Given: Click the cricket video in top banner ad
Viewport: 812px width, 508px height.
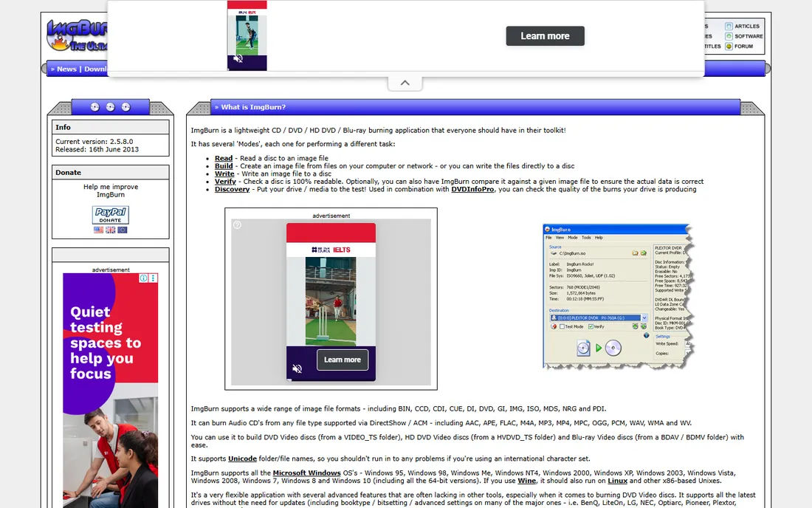Looking at the screenshot, I should point(247,35).
